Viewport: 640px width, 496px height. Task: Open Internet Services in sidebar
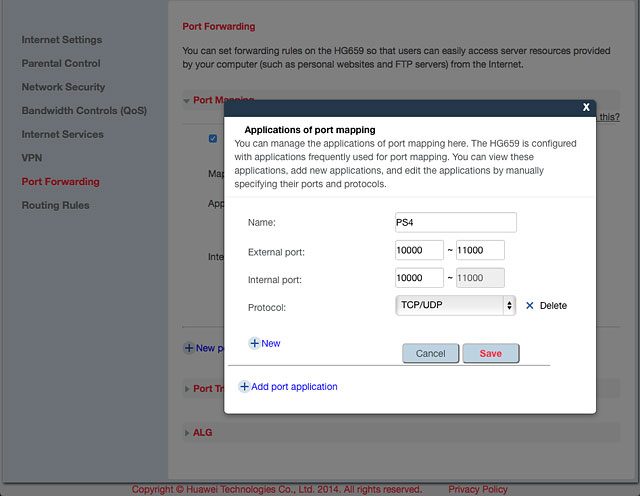[62, 135]
